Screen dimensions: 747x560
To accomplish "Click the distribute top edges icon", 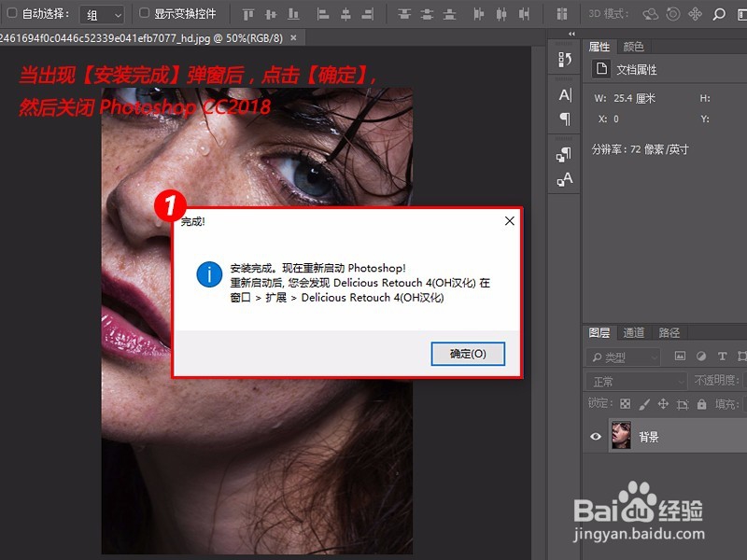I will (404, 15).
